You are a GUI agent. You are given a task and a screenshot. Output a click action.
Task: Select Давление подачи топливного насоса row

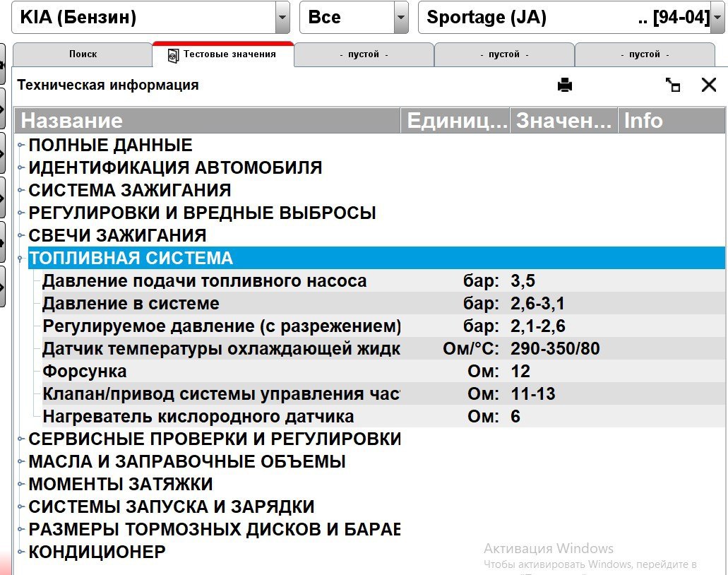[383, 280]
